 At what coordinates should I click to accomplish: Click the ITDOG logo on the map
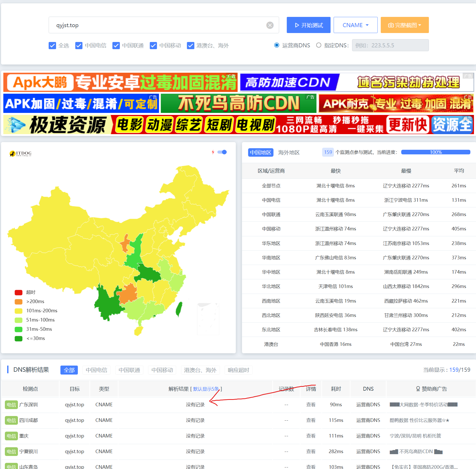[20, 153]
